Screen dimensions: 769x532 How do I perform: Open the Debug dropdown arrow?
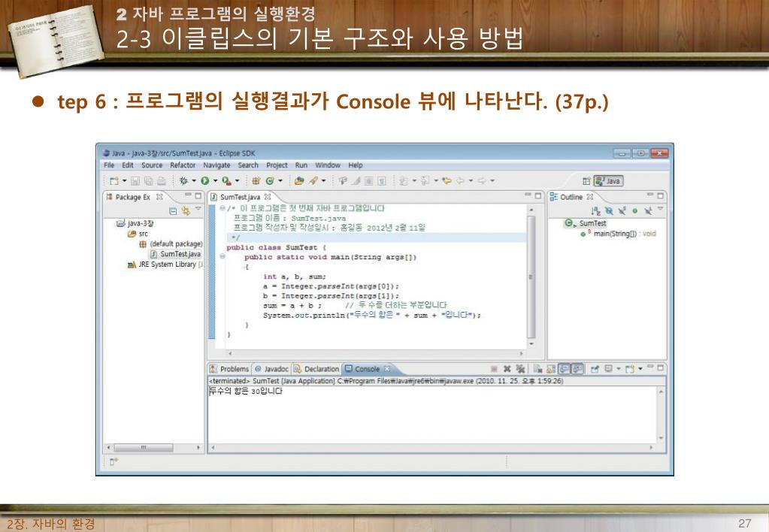pos(194,181)
